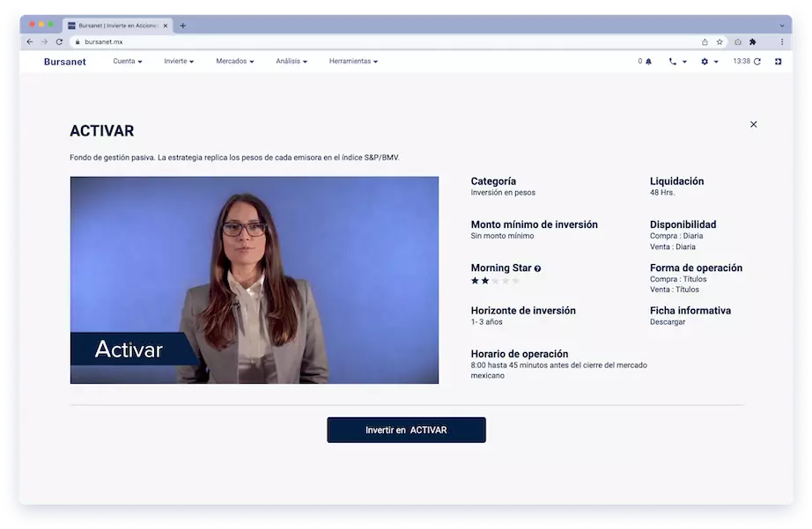Play the Activar presentation video
Viewport: 812px width, 529px height.
click(x=254, y=279)
